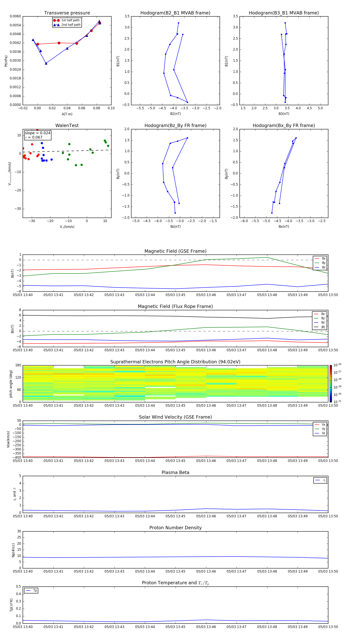This screenshot has width=351, height=644.
Task: Select the Bz' entry in flux rope legend
Action: point(320,323)
